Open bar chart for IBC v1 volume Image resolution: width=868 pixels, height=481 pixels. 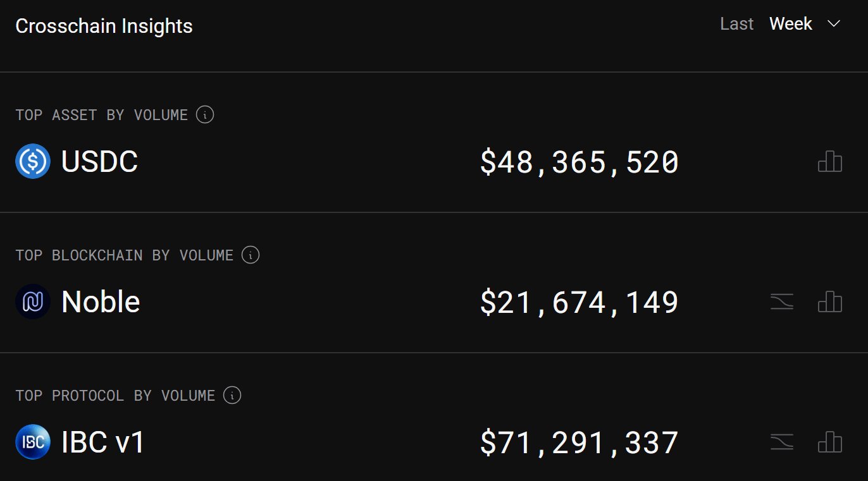830,442
